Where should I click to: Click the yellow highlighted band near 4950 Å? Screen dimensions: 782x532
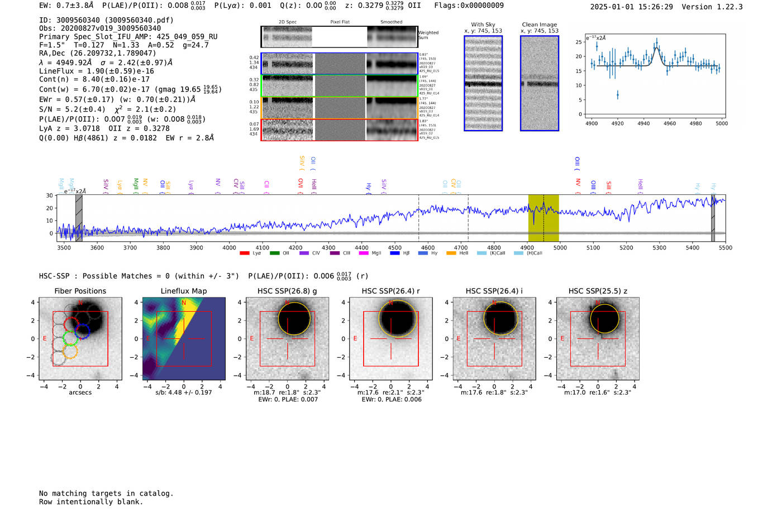click(x=543, y=218)
